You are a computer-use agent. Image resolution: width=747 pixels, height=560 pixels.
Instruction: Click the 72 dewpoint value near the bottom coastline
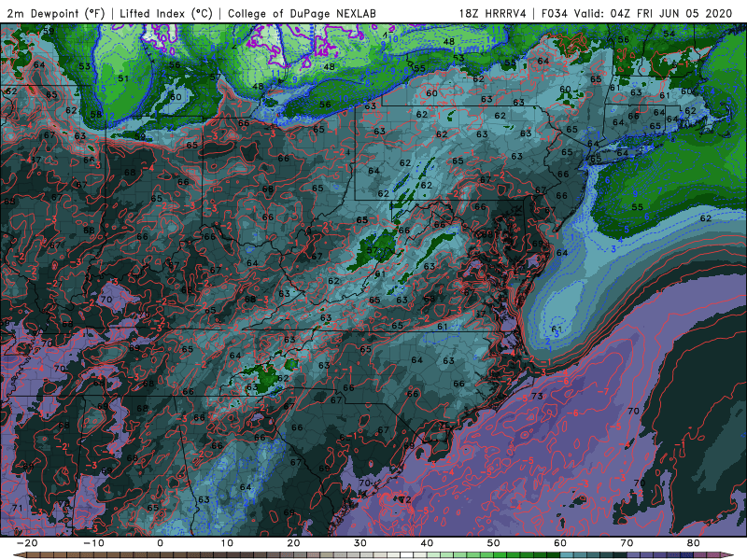406,499
